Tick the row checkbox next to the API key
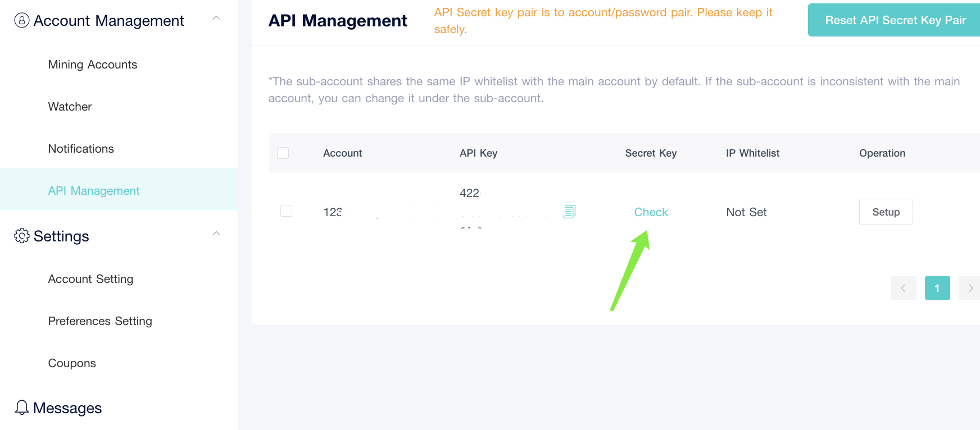 coord(286,211)
